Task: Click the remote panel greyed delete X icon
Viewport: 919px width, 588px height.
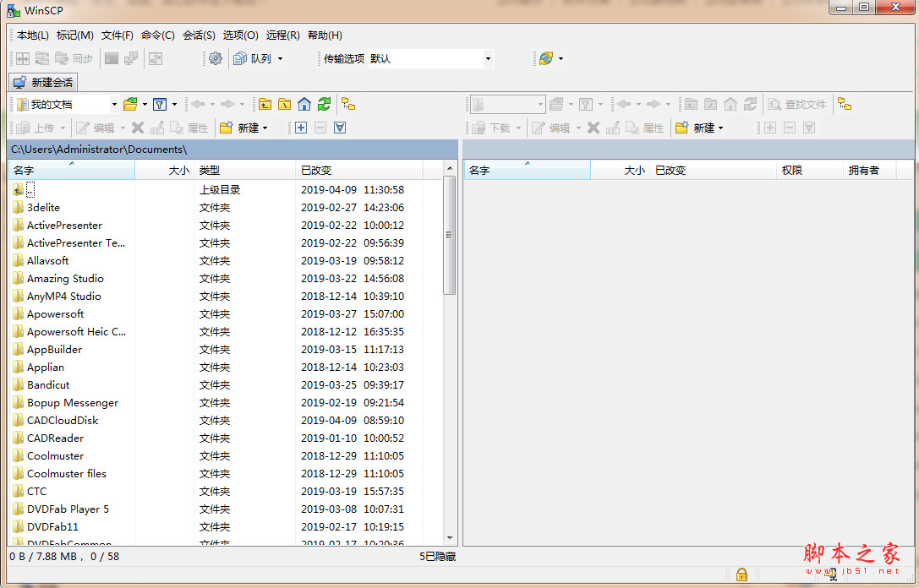Action: [594, 128]
